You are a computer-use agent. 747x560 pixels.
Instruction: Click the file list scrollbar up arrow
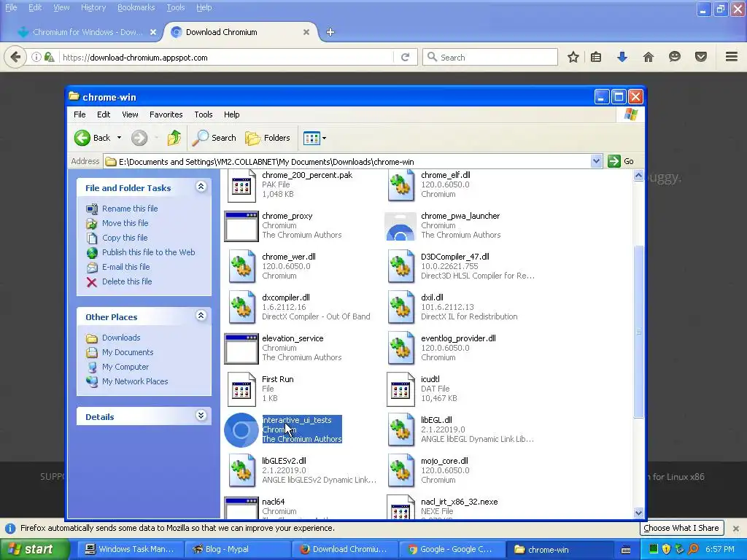click(638, 176)
